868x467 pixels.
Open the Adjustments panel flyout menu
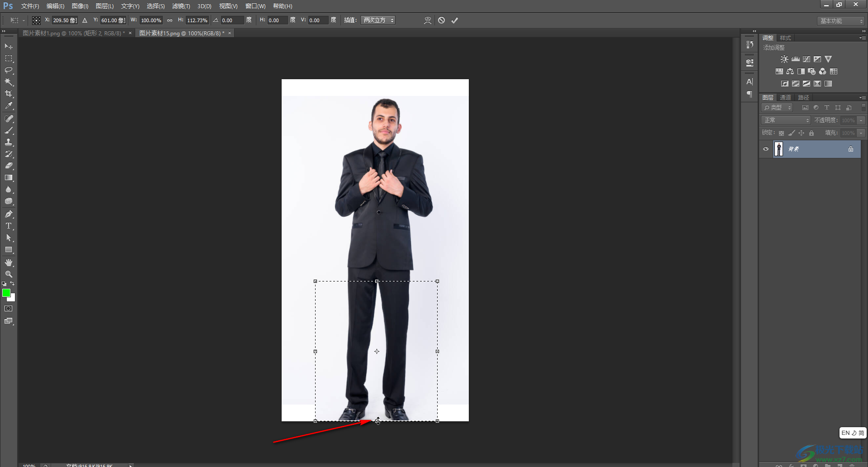[x=862, y=38]
